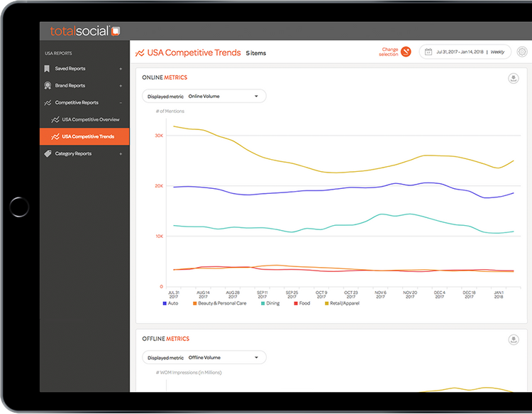The width and height of the screenshot is (532, 414).
Task: Download the Offline Metrics chart
Action: click(x=514, y=339)
